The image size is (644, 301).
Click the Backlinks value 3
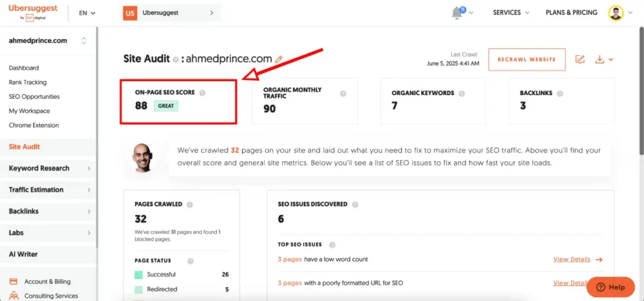[523, 106]
